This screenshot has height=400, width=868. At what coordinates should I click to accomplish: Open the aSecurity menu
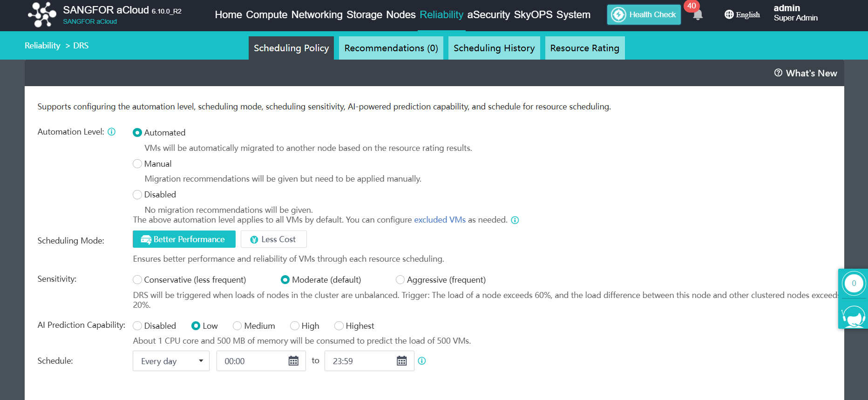coord(488,15)
